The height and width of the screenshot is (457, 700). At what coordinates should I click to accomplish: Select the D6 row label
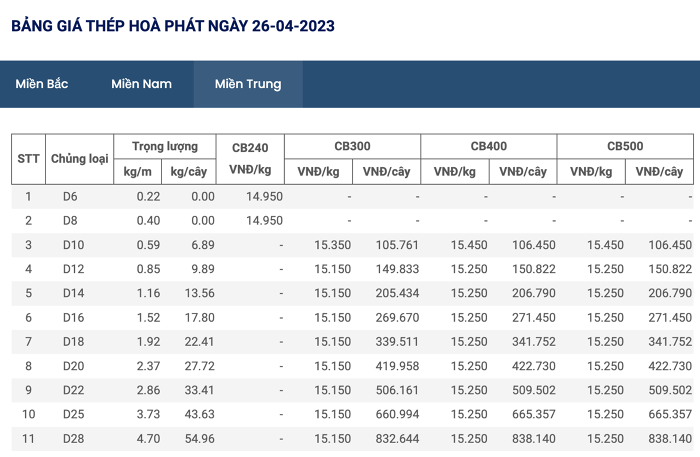pyautogui.click(x=70, y=196)
